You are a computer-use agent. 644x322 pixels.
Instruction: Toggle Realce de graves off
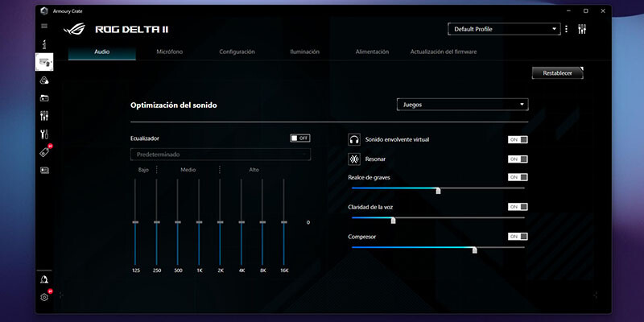tap(518, 177)
